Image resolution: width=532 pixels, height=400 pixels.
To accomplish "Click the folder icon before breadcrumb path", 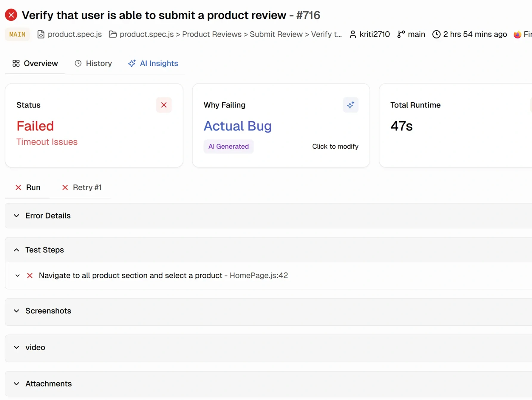I will (113, 34).
